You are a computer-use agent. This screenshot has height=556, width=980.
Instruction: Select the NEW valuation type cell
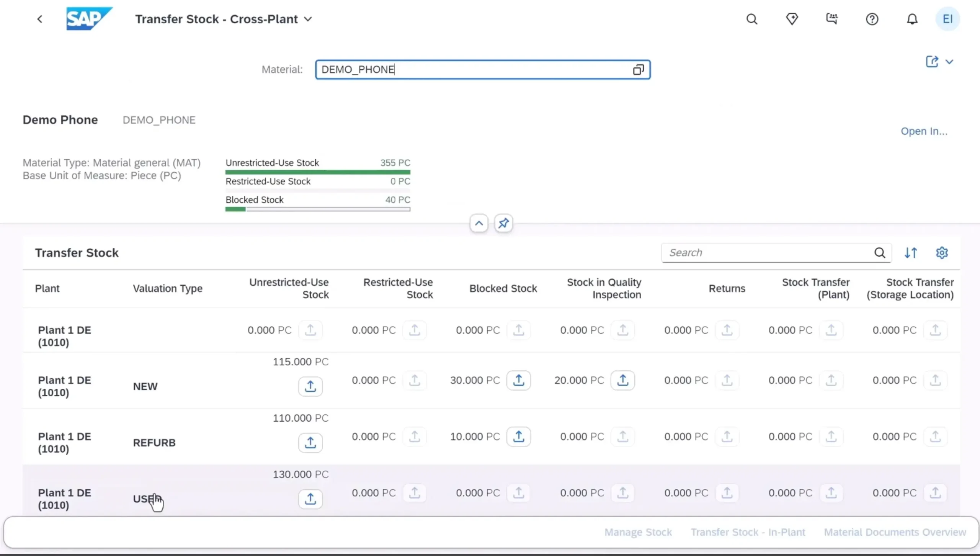point(145,386)
